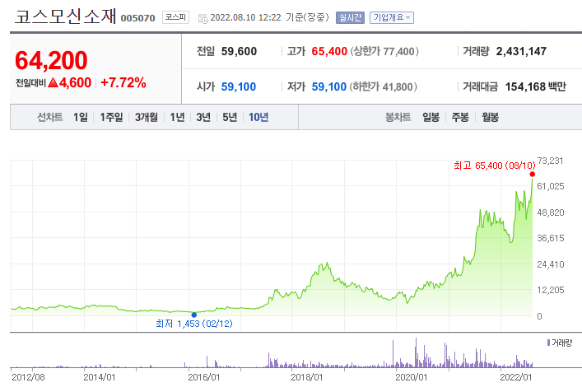
Task: Open the 기업개요 dropdown
Action: pyautogui.click(x=392, y=17)
